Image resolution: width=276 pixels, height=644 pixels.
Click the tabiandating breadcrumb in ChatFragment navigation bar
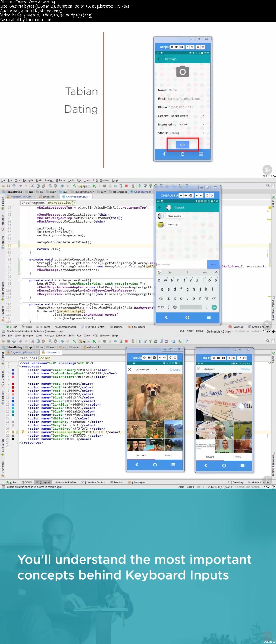[x=118, y=192]
